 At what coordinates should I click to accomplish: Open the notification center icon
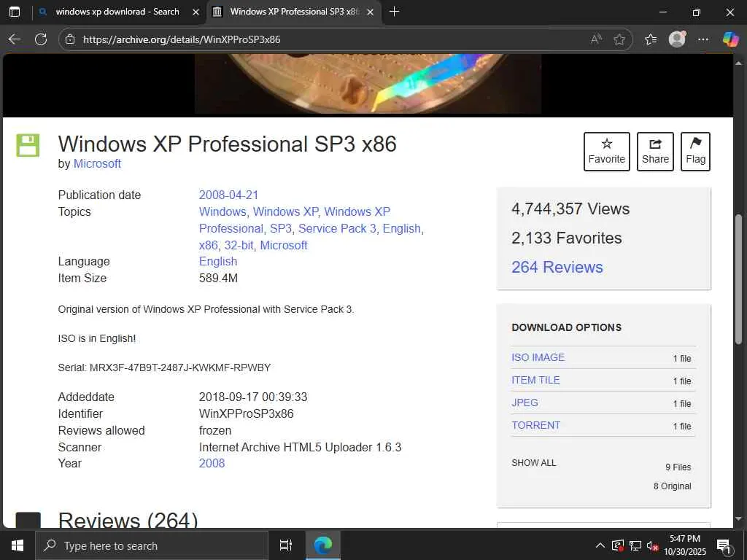[724, 545]
